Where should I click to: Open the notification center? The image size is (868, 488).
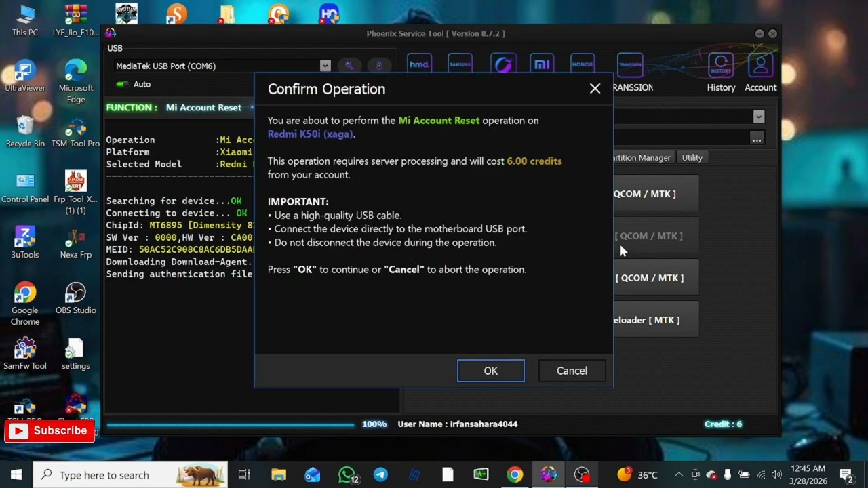point(846,474)
